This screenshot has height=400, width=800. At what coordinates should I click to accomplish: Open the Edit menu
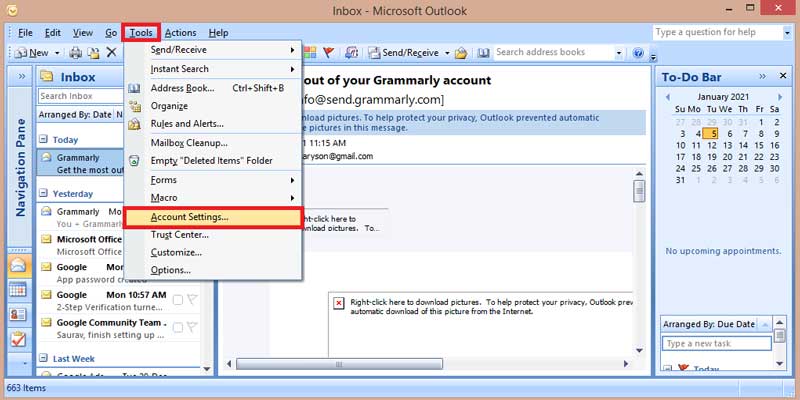(53, 33)
